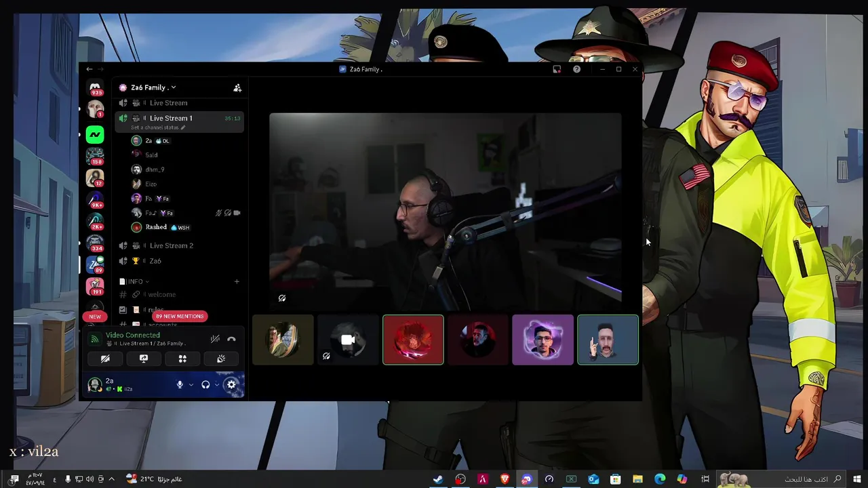Open Discord direct messages home icon
Image resolution: width=868 pixels, height=488 pixels.
95,87
